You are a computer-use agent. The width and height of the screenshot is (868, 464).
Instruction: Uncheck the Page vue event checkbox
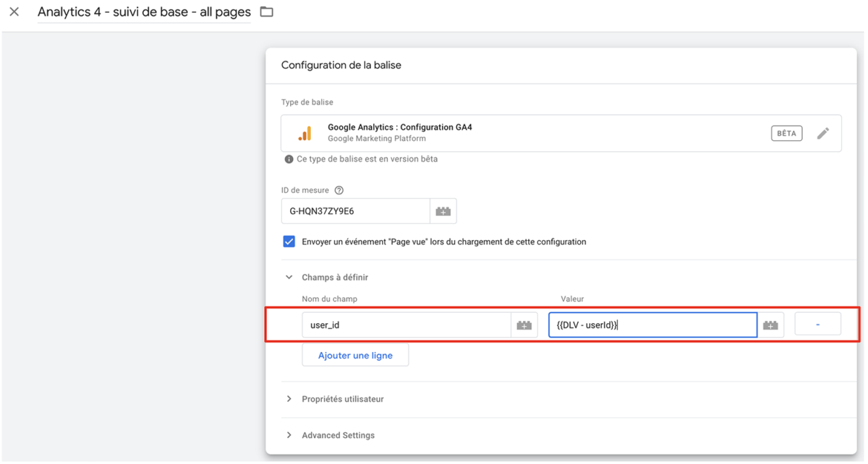tap(289, 241)
